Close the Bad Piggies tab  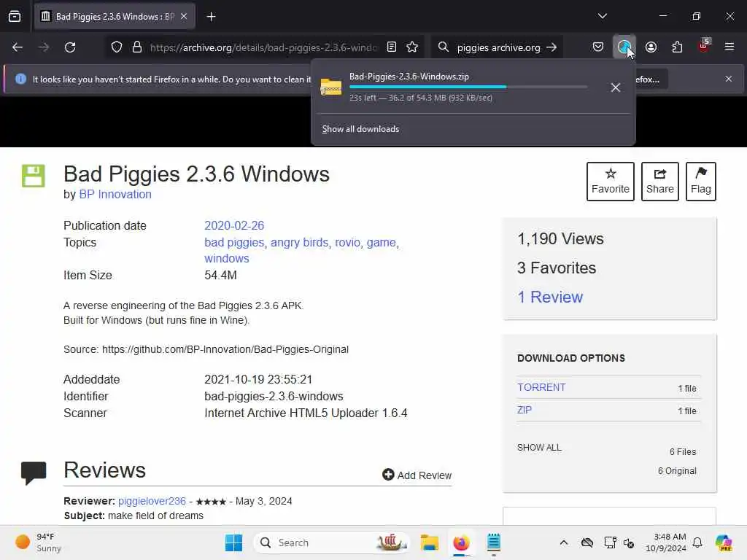click(184, 16)
